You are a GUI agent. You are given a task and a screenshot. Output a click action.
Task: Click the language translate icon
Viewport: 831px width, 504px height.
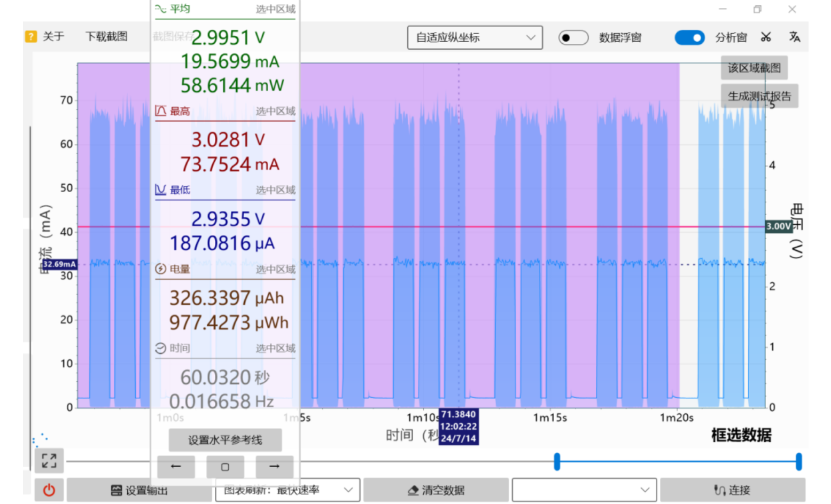coord(795,37)
